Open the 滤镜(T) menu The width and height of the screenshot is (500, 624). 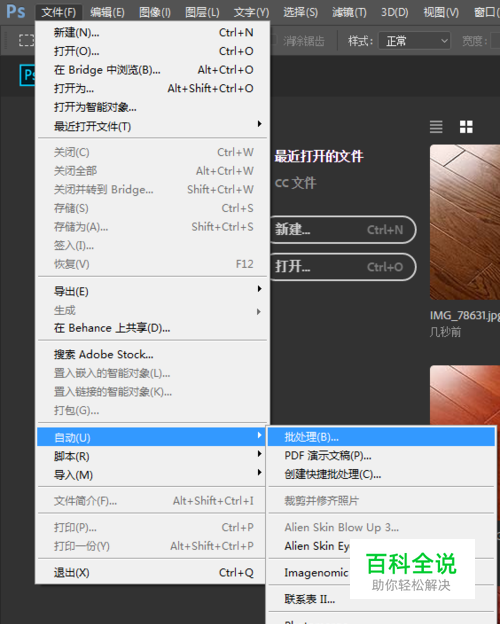[350, 12]
